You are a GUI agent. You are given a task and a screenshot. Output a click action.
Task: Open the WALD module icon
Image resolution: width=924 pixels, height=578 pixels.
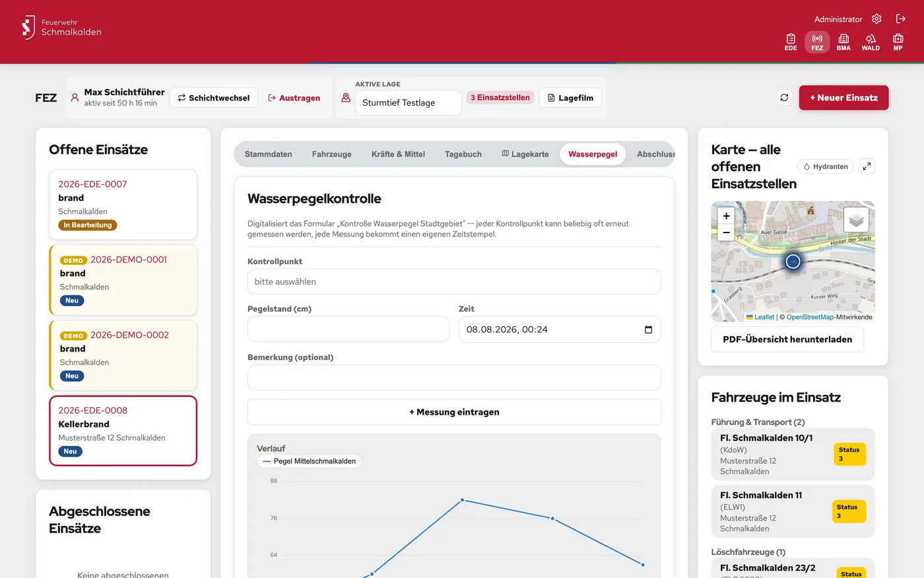tap(871, 42)
